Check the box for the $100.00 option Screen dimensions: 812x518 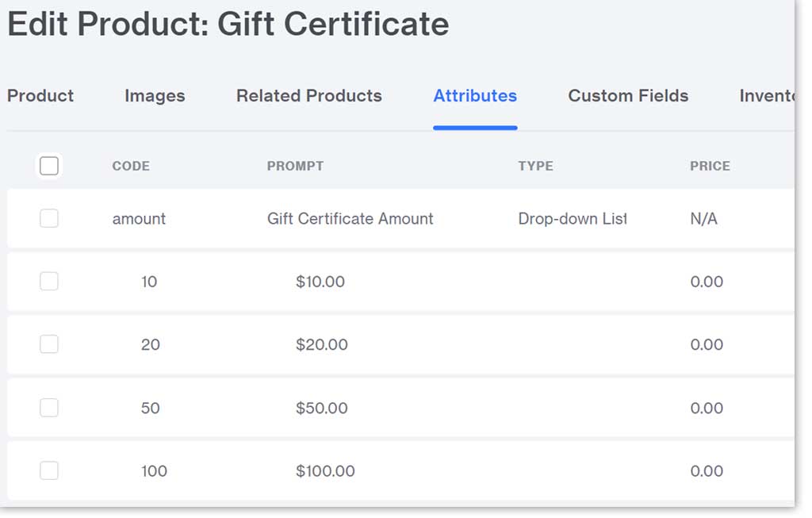(49, 470)
